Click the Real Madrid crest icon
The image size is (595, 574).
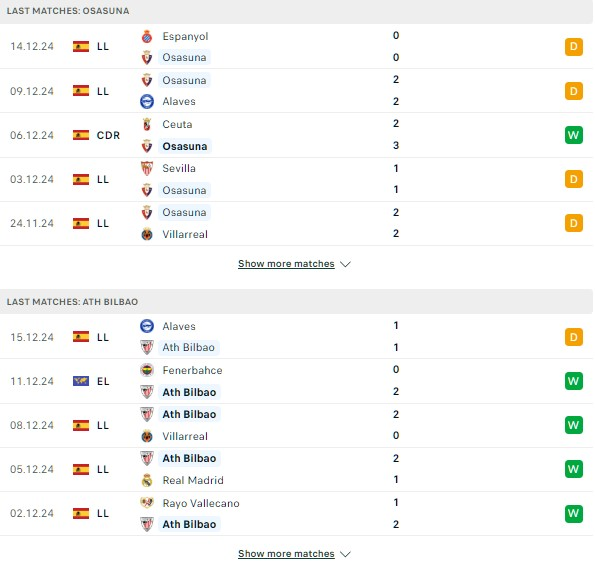click(x=147, y=480)
